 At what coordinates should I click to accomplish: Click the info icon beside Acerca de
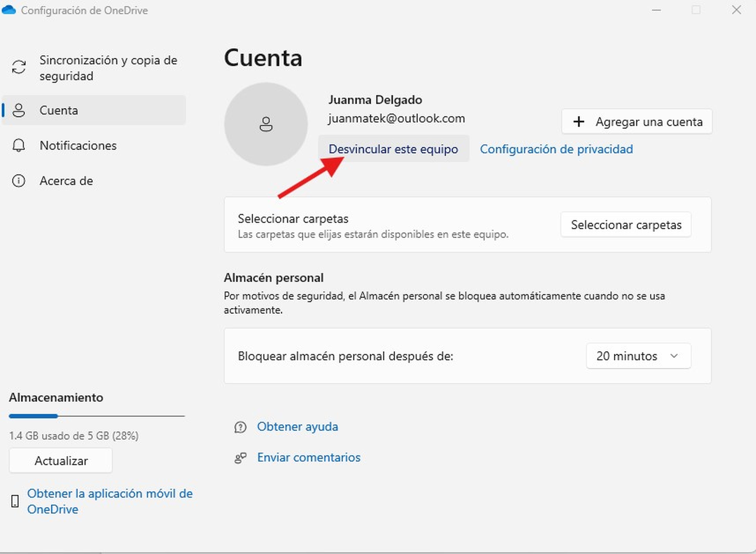pyautogui.click(x=19, y=181)
